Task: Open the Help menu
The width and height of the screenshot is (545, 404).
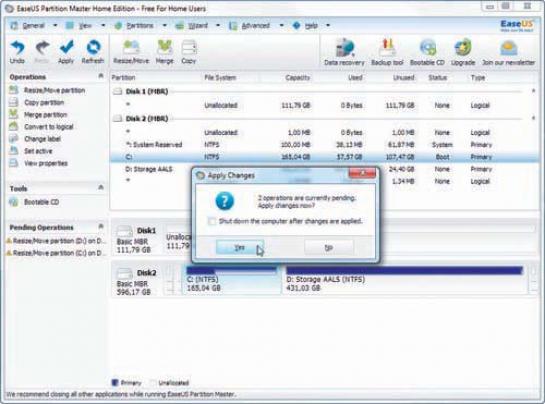Action: pos(311,26)
